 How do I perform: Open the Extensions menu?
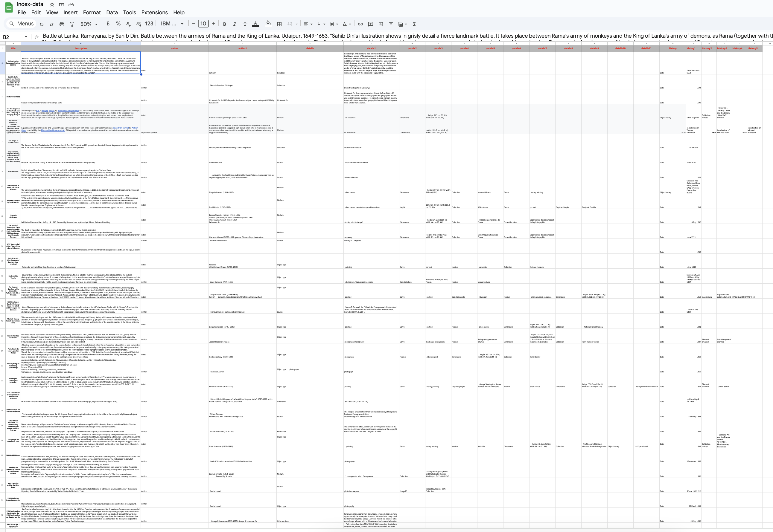[x=154, y=12]
